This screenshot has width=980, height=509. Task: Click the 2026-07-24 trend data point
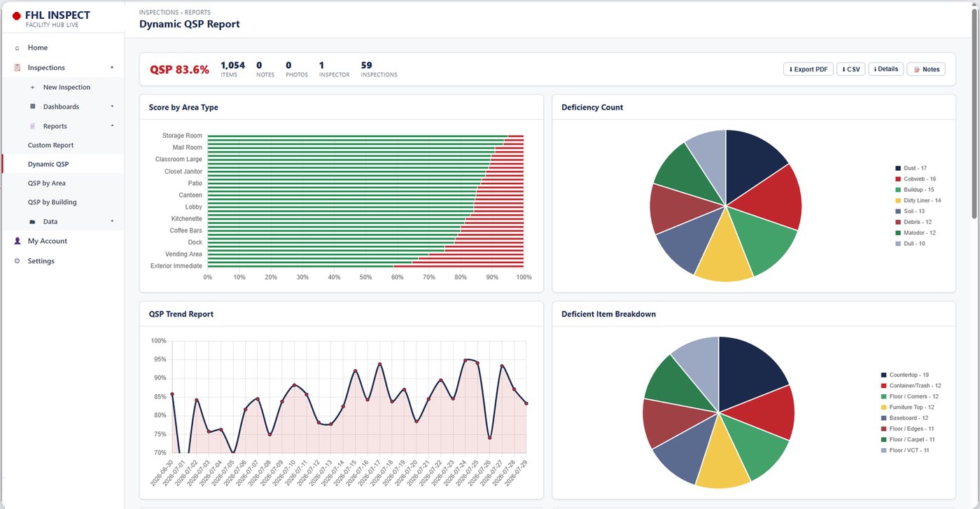[465, 360]
